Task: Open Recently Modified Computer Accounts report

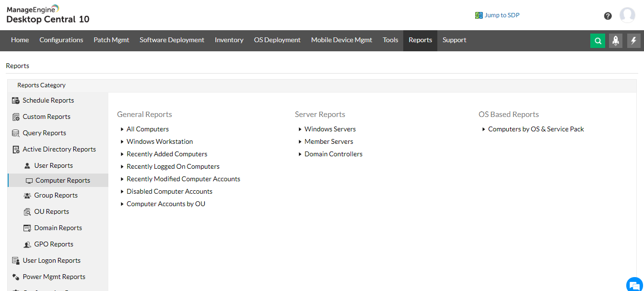Action: click(183, 179)
